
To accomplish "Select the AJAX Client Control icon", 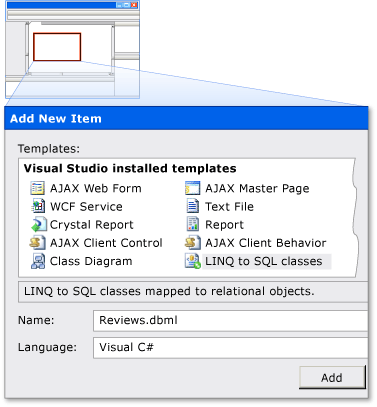I will [37, 243].
